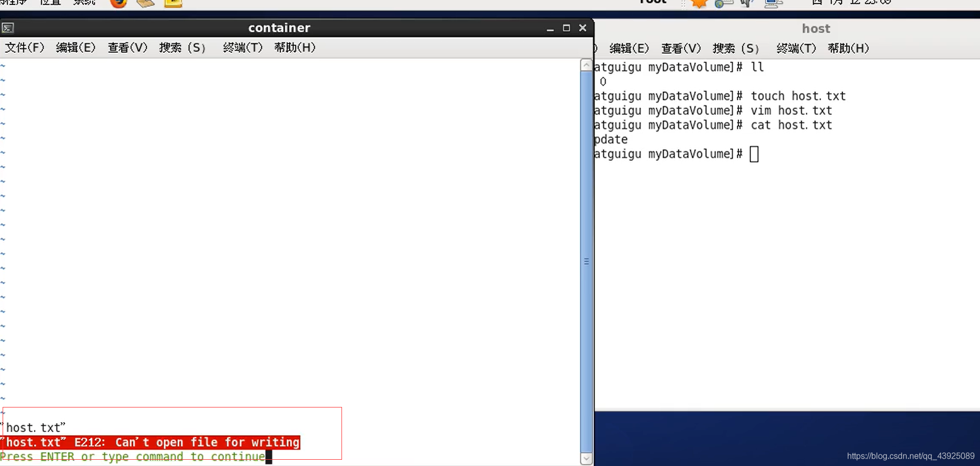
Task: Open the 帮助(H) menu in container window
Action: click(x=295, y=48)
